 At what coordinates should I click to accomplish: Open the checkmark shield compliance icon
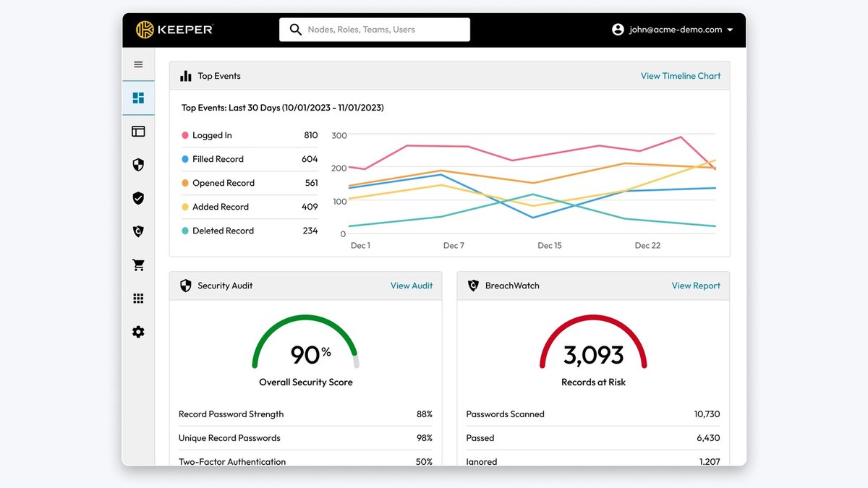[x=138, y=198]
